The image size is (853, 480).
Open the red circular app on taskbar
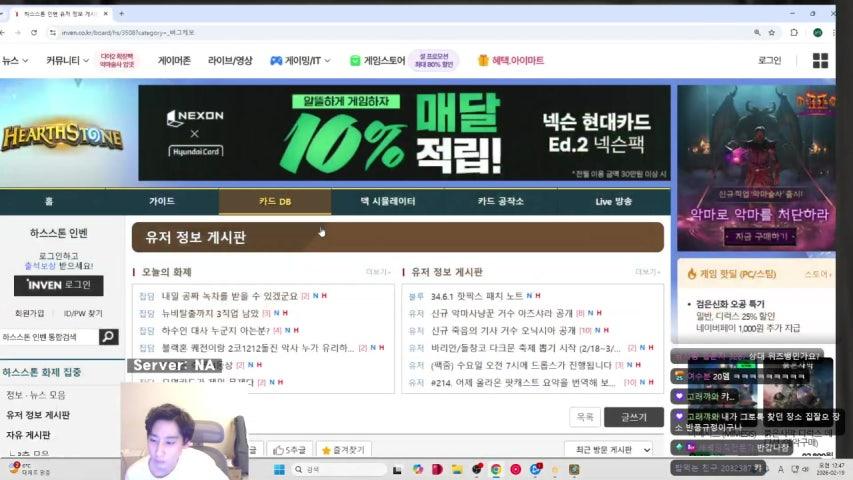(x=515, y=469)
